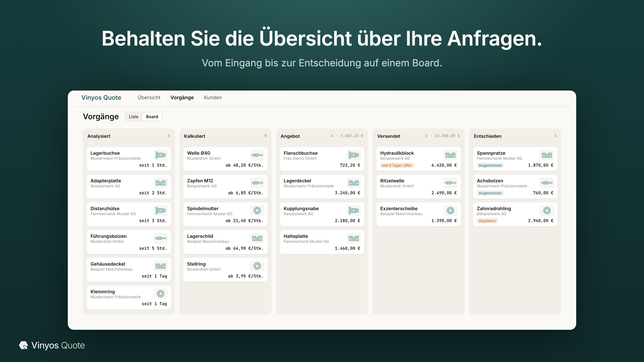
Task: Click the Klemmring ring icon
Action: point(160,294)
